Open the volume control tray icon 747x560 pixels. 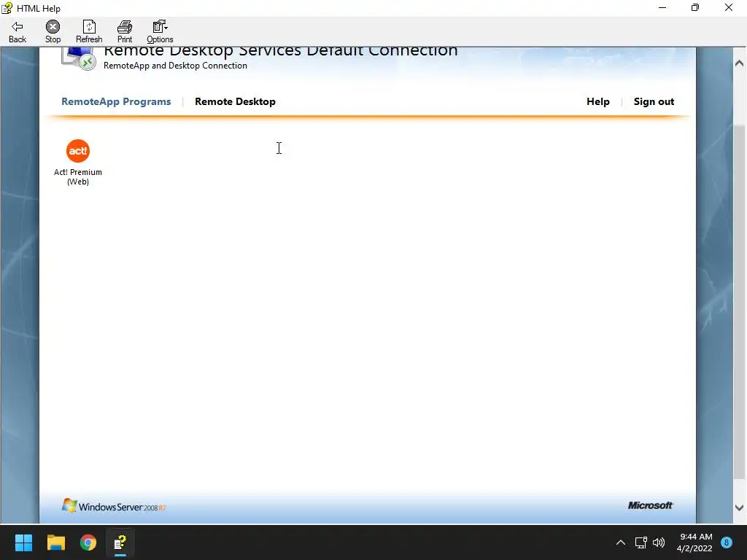659,542
